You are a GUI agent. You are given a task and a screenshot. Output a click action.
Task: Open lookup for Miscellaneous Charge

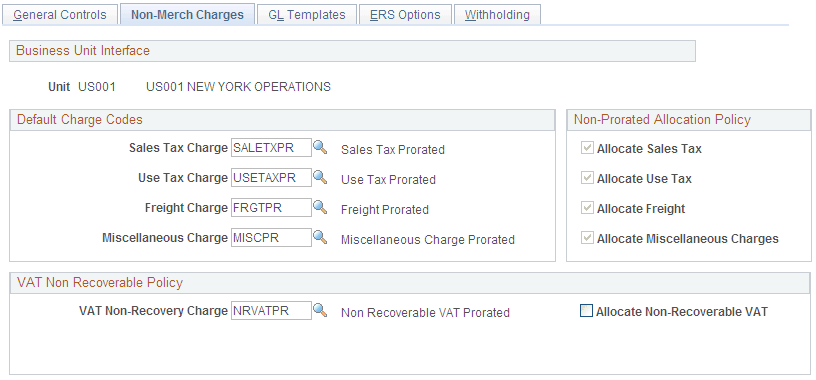click(x=320, y=238)
